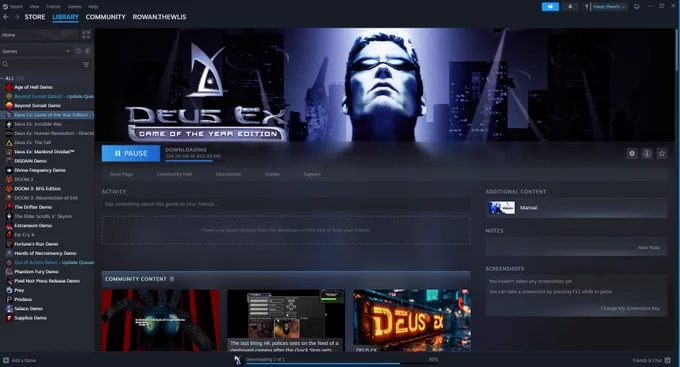Open the announcements megaphone button
Screen dimensions: 680x367
click(x=550, y=7)
